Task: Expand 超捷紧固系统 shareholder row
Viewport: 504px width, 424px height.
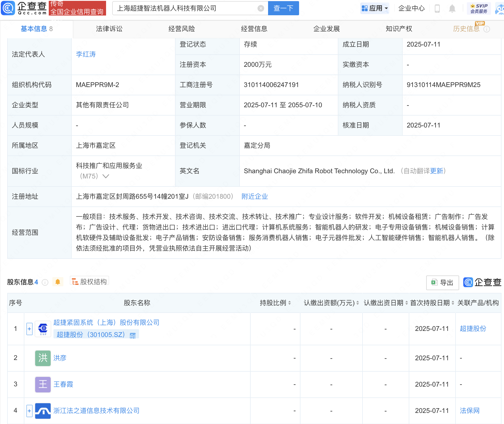Action: tap(29, 329)
